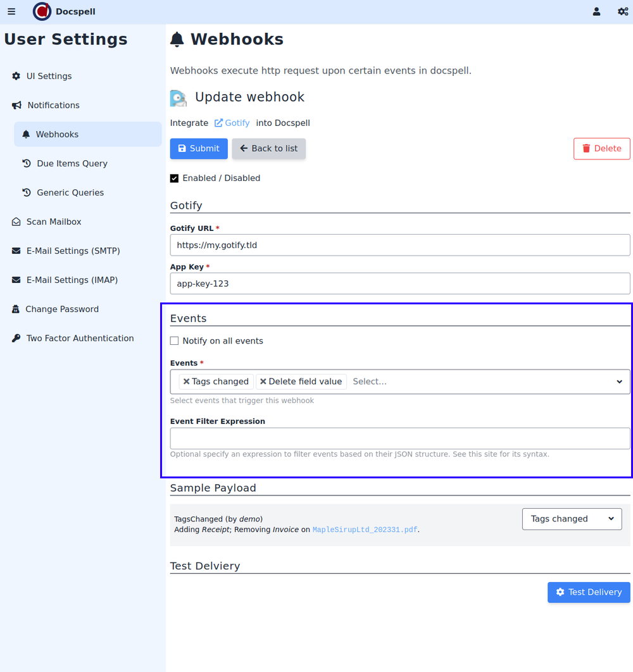Remove the 'Tags changed' event tag
The width and height of the screenshot is (633, 672).
pyautogui.click(x=186, y=382)
